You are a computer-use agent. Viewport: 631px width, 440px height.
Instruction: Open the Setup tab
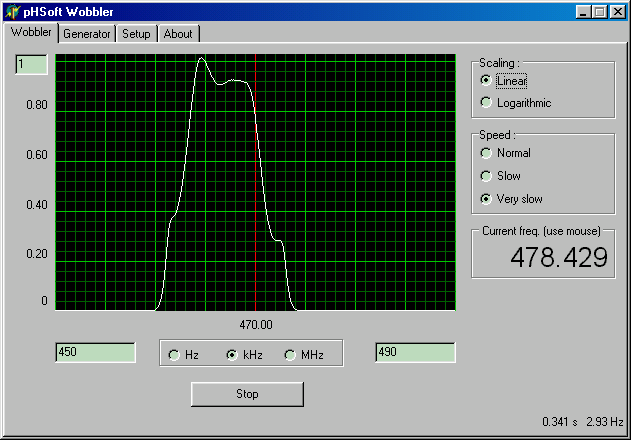[x=136, y=34]
